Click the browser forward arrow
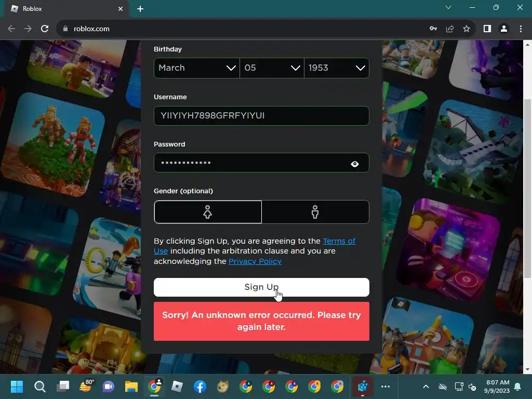Screen dimensions: 532x399 (x=28, y=29)
